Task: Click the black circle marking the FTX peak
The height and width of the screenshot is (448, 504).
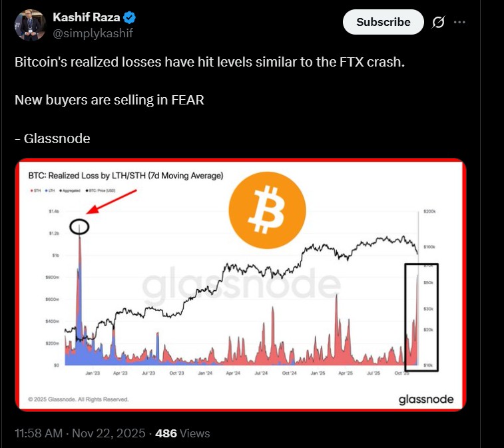Action: [80, 227]
